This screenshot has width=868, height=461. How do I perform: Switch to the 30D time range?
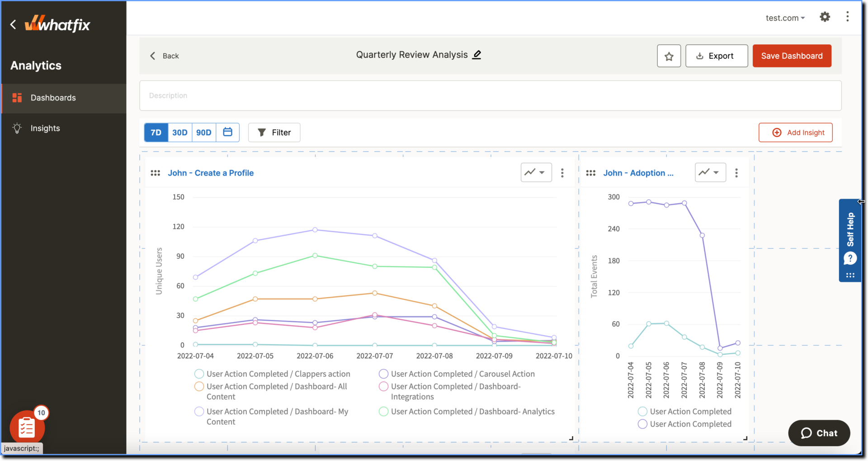[179, 133]
